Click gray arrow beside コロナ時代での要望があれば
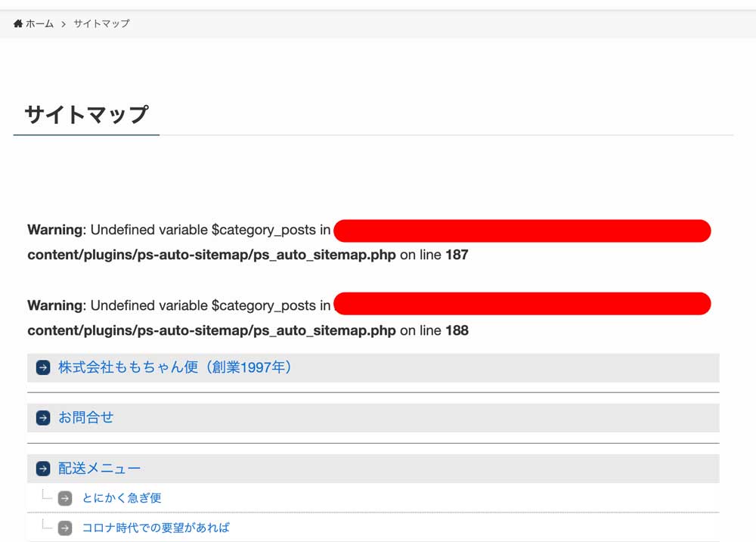Viewport: 756px width, 542px height. click(x=66, y=528)
